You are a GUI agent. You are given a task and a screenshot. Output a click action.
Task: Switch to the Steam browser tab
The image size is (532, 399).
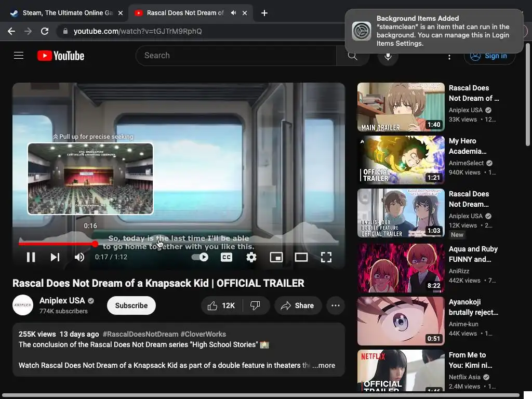tap(65, 13)
